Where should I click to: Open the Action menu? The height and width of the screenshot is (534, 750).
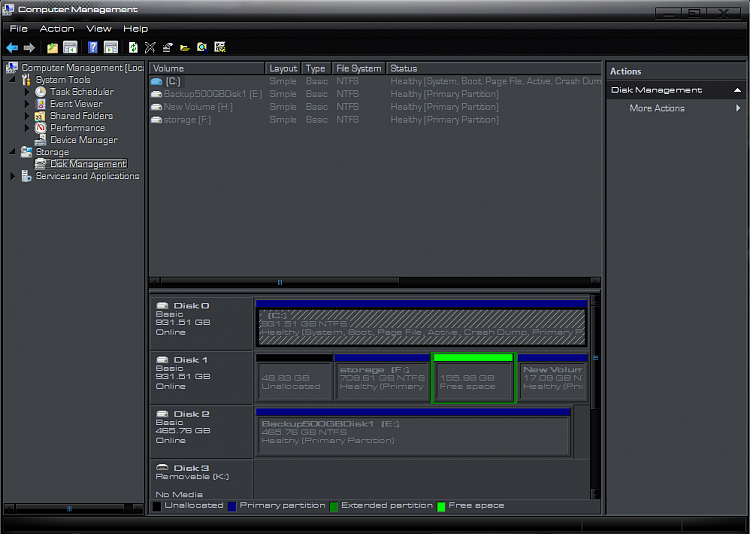(57, 29)
